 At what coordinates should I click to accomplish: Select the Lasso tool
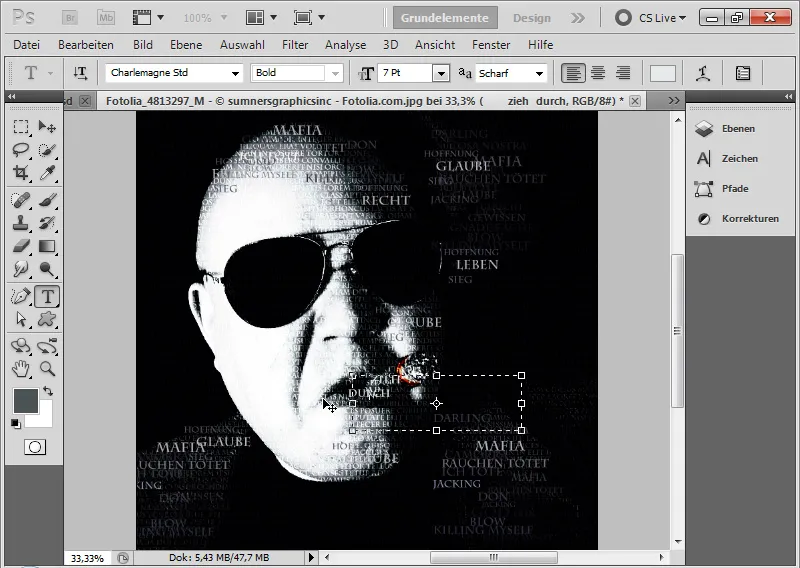pyautogui.click(x=21, y=150)
